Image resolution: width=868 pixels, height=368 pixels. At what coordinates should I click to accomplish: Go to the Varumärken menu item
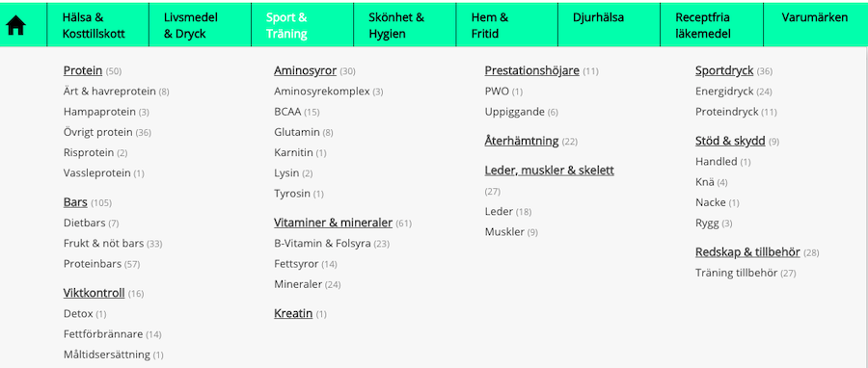[x=814, y=17]
